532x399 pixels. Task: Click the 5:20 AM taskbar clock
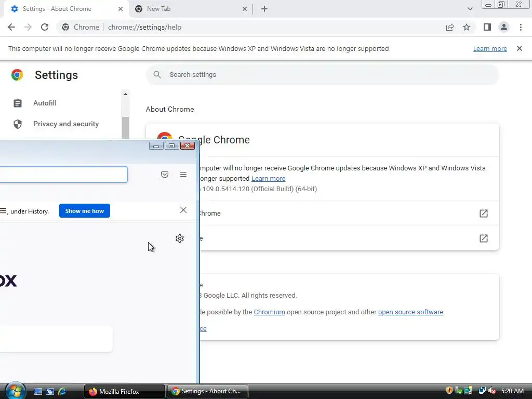coord(512,391)
